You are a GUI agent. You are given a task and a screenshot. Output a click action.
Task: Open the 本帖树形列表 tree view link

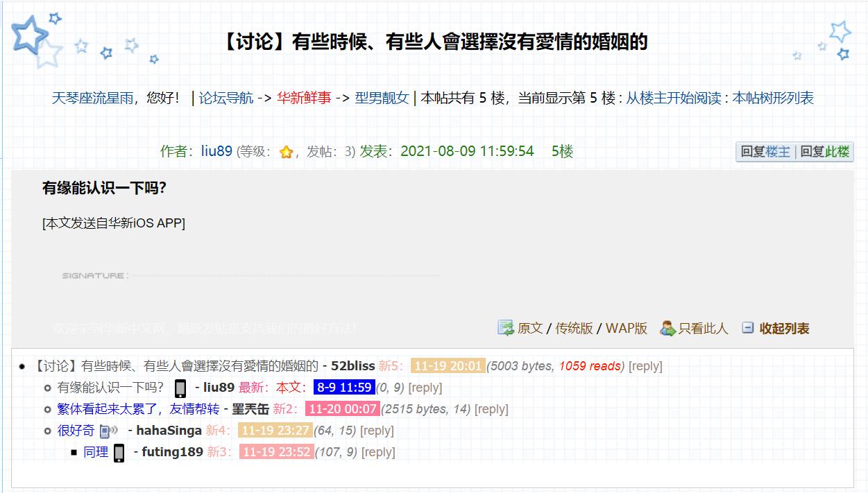[773, 98]
